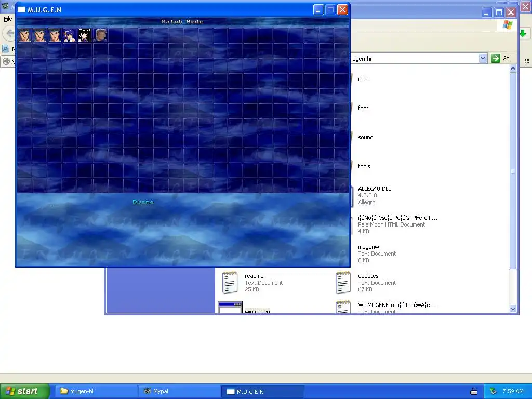Click the green download arrow icon
Screen dimensions: 532x399
coord(523,33)
